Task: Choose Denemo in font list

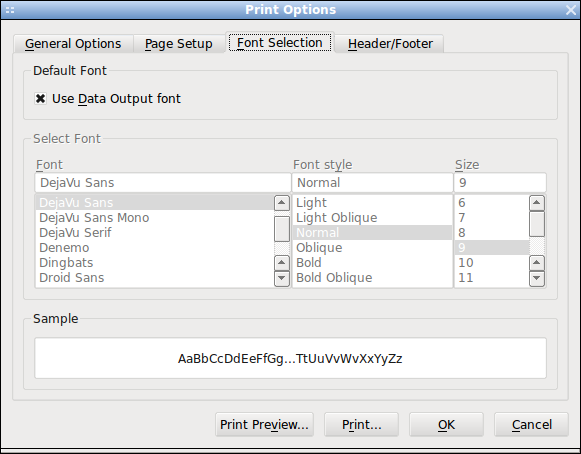Action: click(155, 248)
